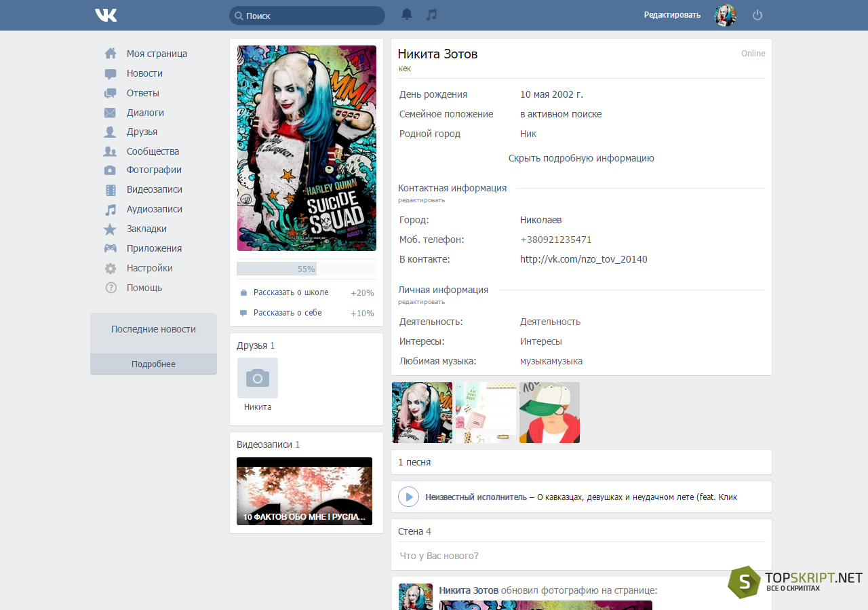Screen dimensions: 868x610
Task: Open Диалоги in sidebar
Action: (x=145, y=113)
